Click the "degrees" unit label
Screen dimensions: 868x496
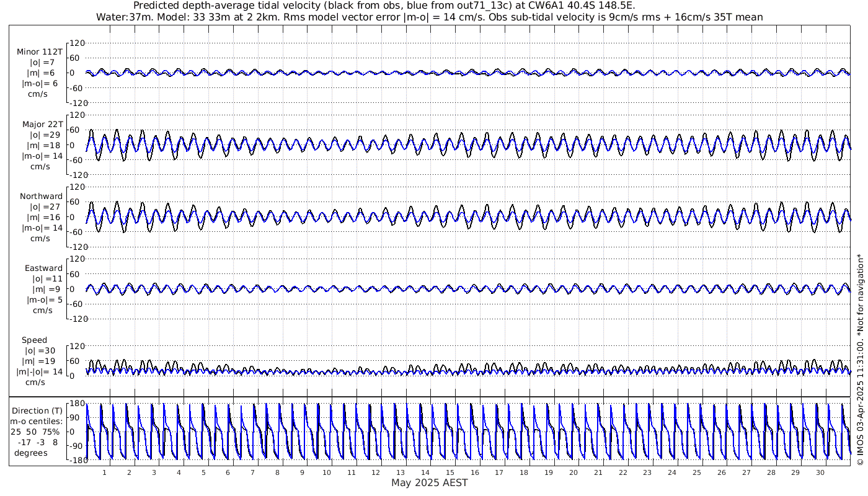point(31,453)
